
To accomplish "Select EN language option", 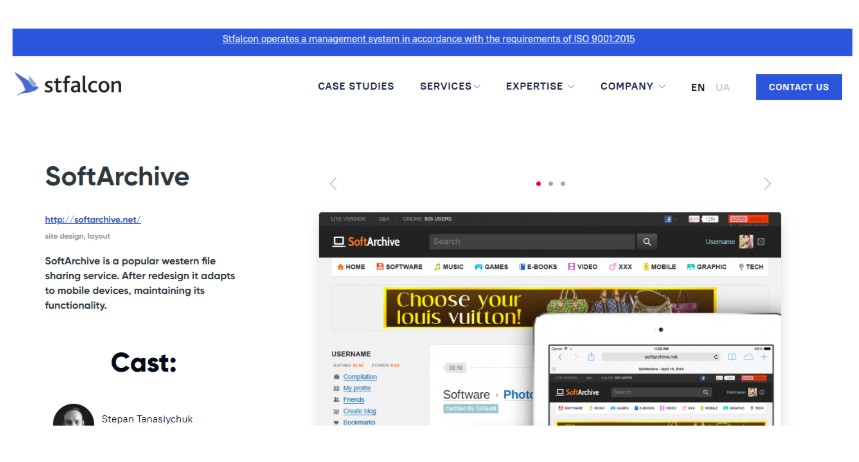I will click(x=698, y=87).
